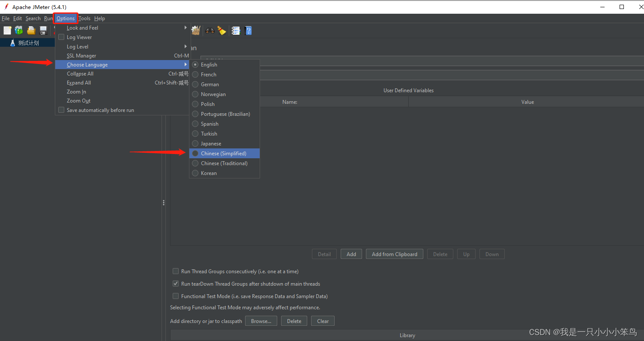Select the Polish language option

pyautogui.click(x=225, y=104)
